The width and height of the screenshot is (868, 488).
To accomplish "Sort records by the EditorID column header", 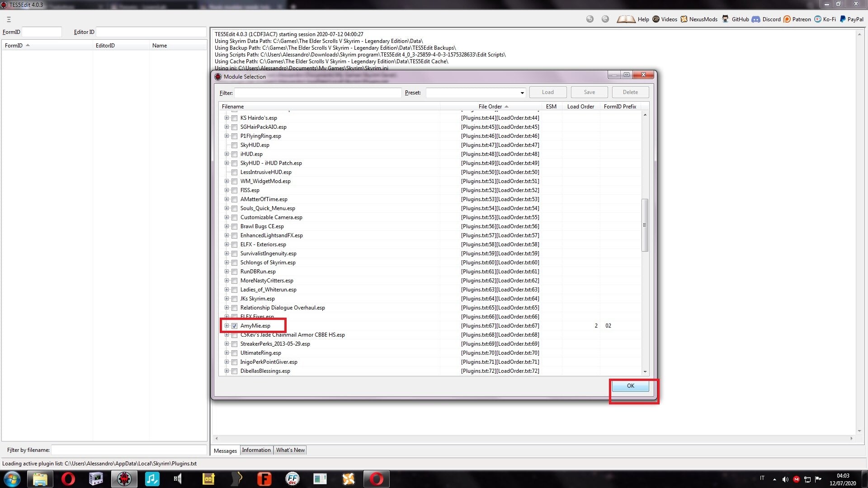I will coord(121,46).
